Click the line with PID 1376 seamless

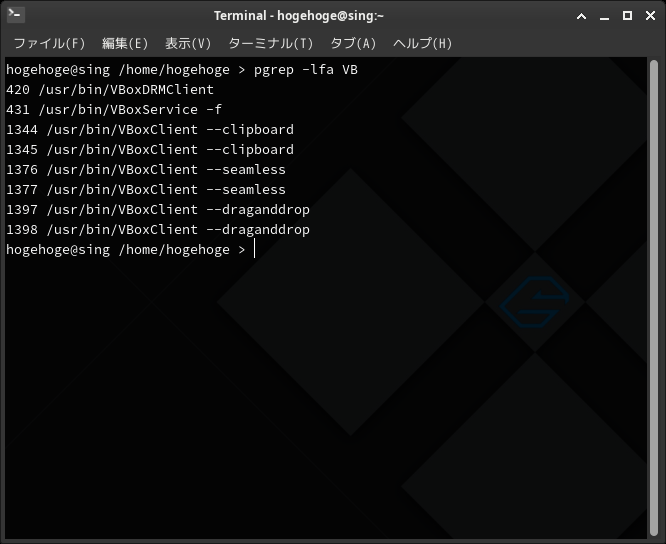tap(146, 169)
